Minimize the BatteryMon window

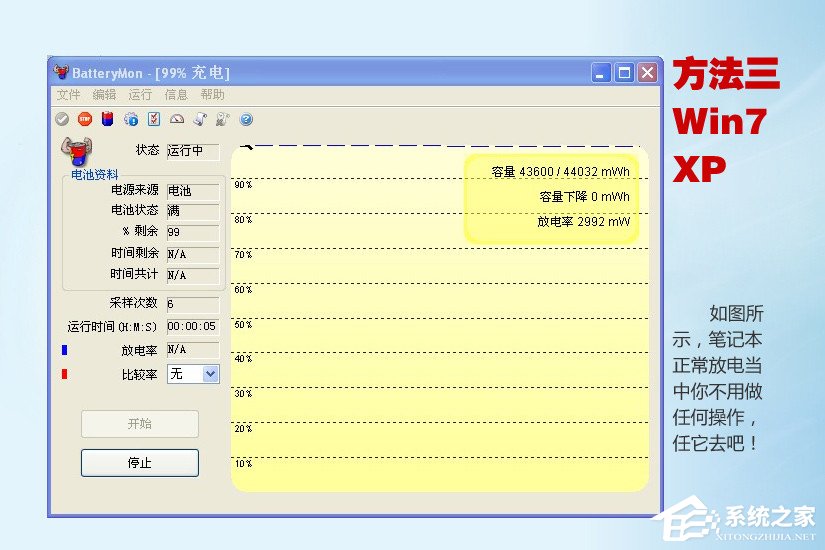click(601, 73)
